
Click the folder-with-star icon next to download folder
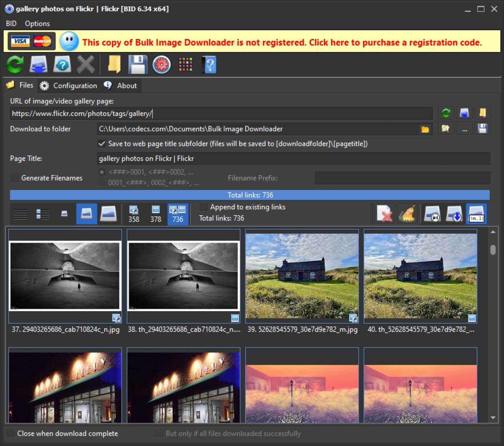coord(446,129)
